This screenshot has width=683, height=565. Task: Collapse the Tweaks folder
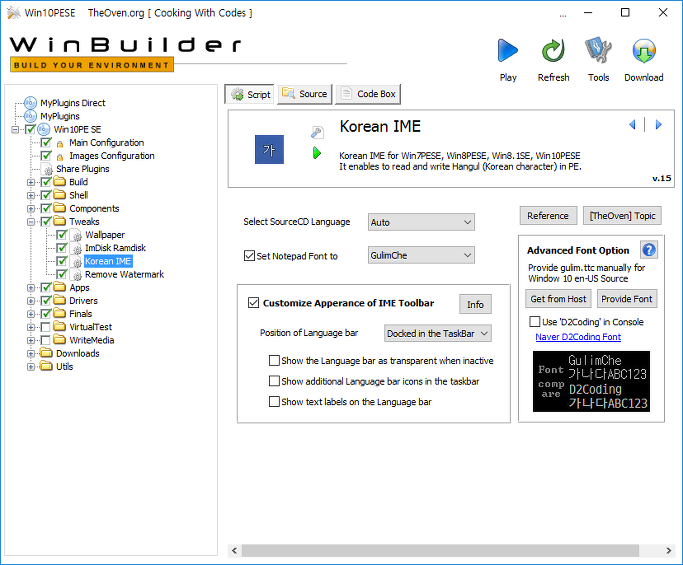30,221
